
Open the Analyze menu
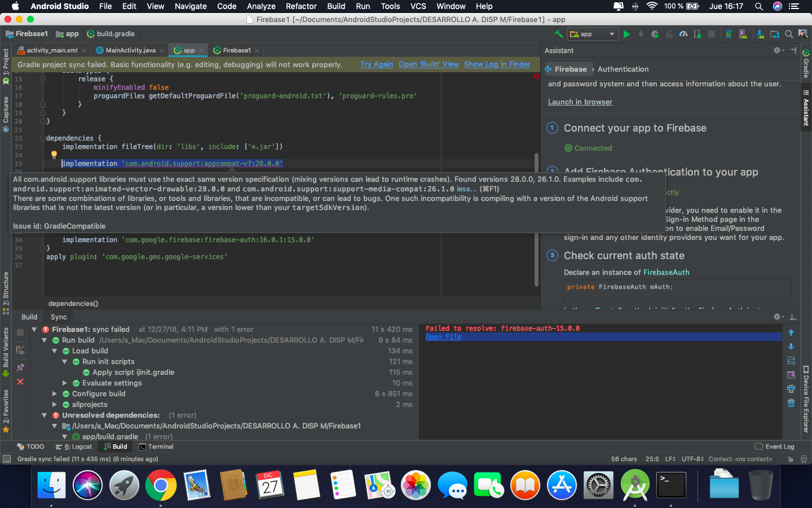[x=261, y=6]
